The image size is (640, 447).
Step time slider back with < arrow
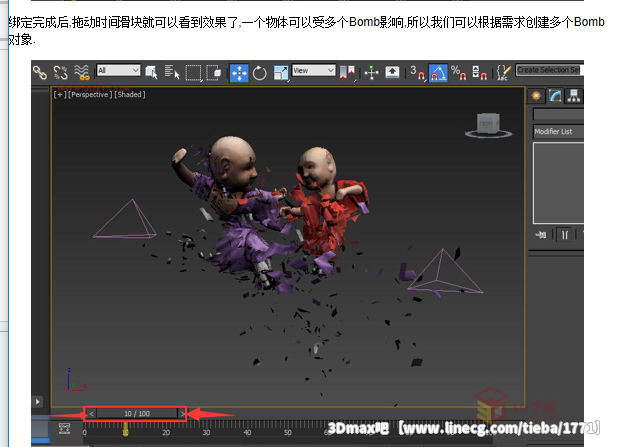91,414
